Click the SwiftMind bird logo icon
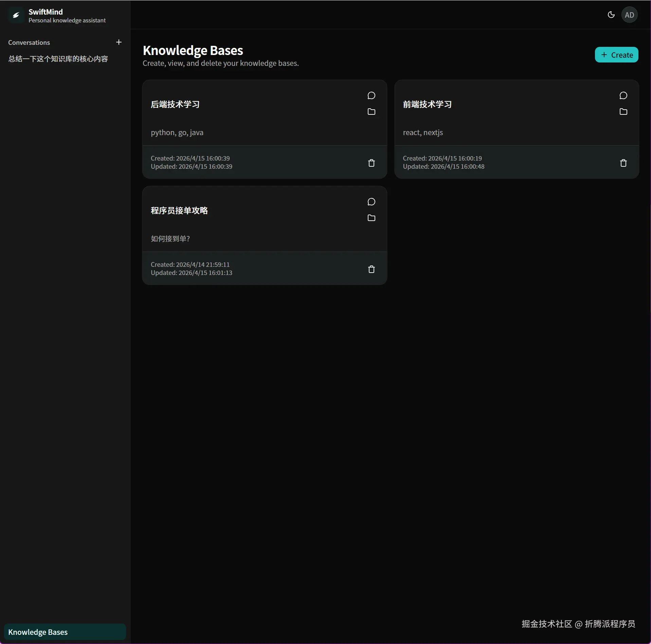The height and width of the screenshot is (644, 651). (16, 15)
